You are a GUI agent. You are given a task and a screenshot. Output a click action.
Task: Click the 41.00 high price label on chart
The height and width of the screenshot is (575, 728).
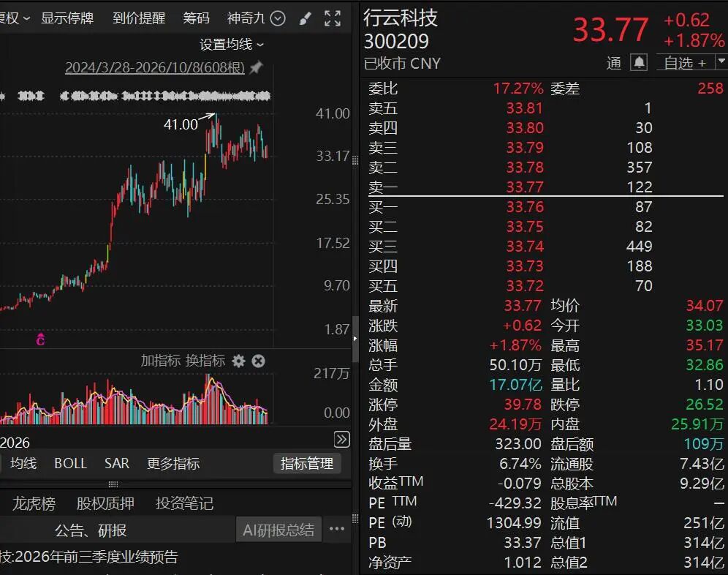(x=181, y=124)
